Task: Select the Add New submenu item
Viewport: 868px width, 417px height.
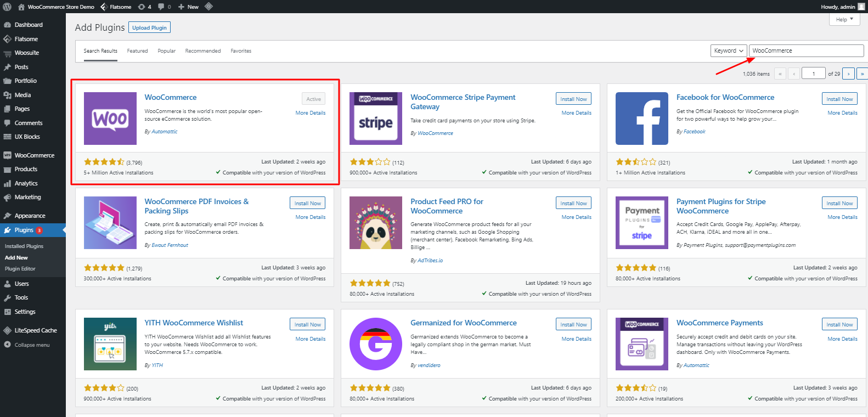Action: 16,257
